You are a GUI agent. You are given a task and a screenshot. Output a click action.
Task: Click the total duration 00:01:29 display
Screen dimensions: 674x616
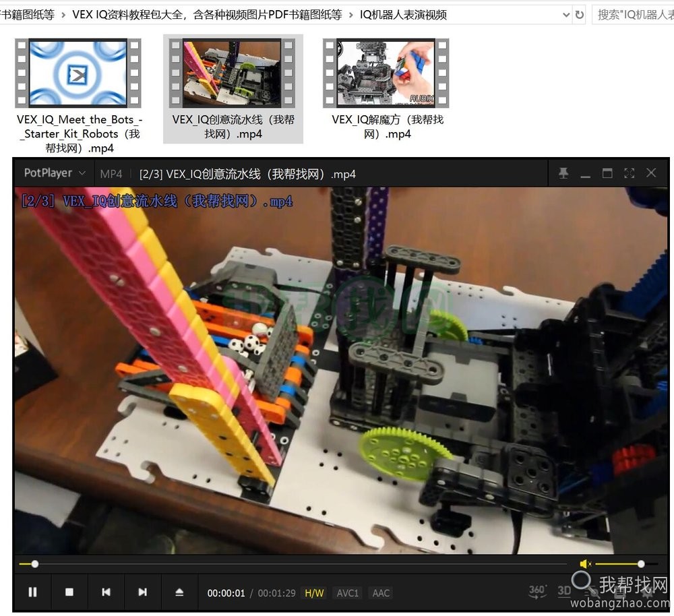click(x=277, y=593)
